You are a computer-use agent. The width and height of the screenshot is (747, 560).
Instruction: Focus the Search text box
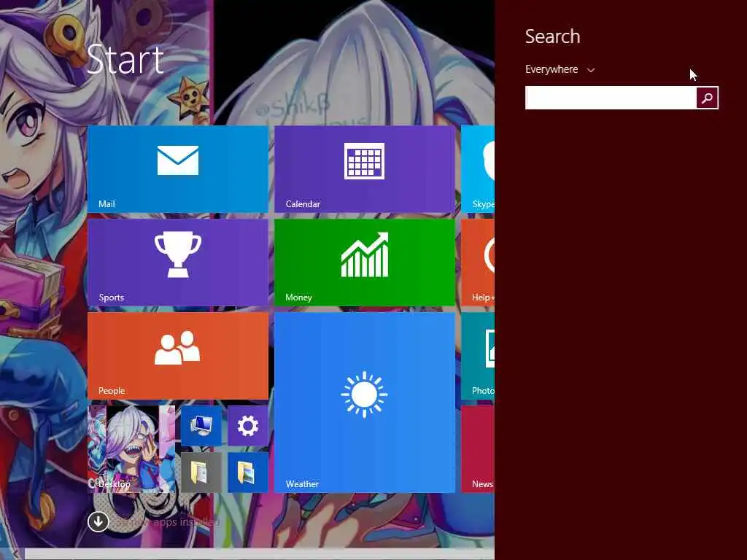611,98
